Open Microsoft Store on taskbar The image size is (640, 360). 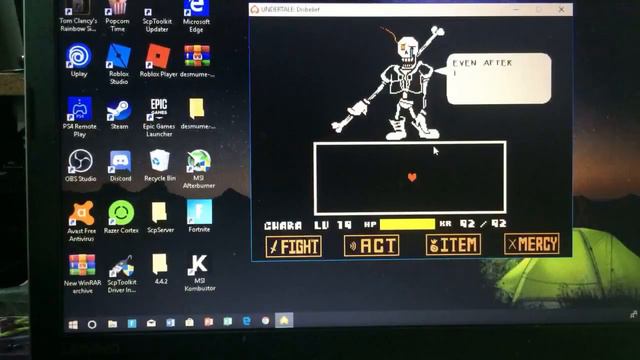click(189, 322)
